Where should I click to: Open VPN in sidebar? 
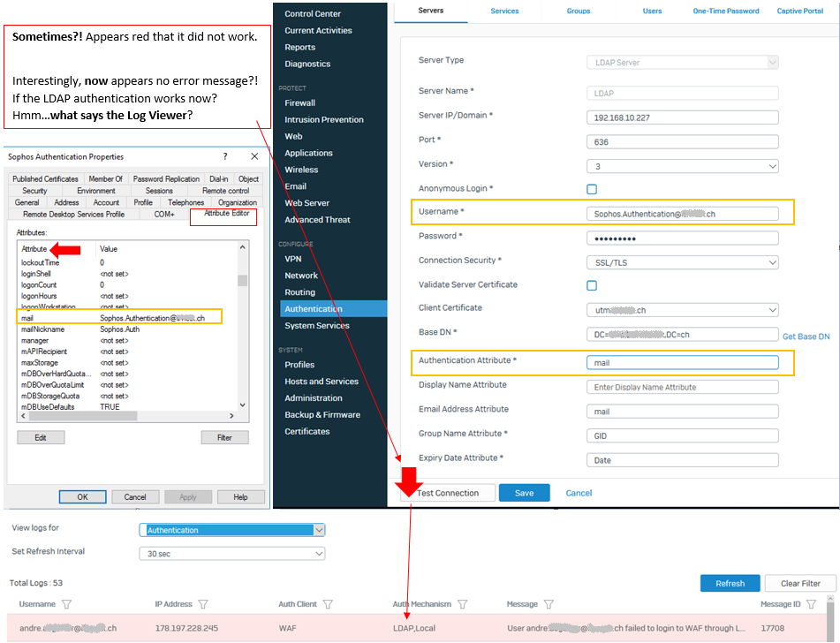click(293, 259)
